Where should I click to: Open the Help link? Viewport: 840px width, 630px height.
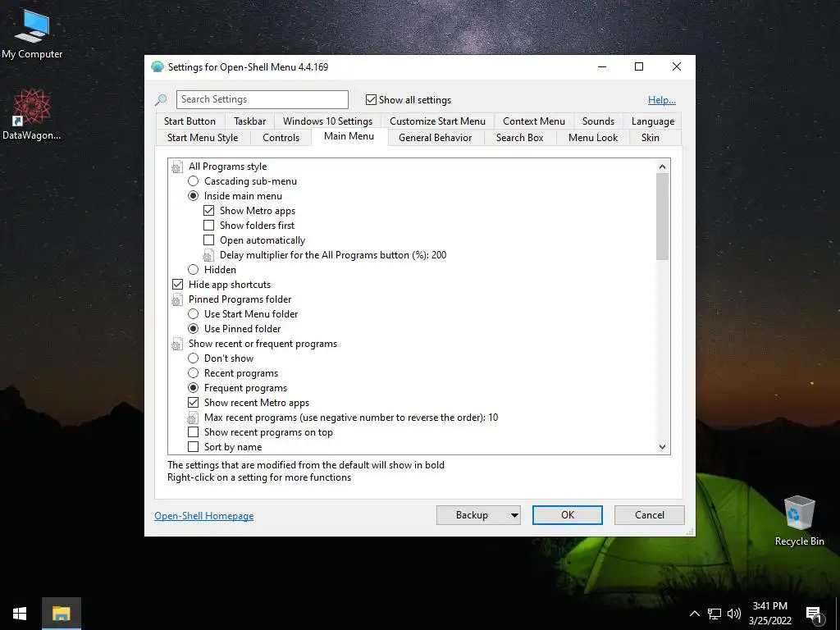[x=662, y=99]
